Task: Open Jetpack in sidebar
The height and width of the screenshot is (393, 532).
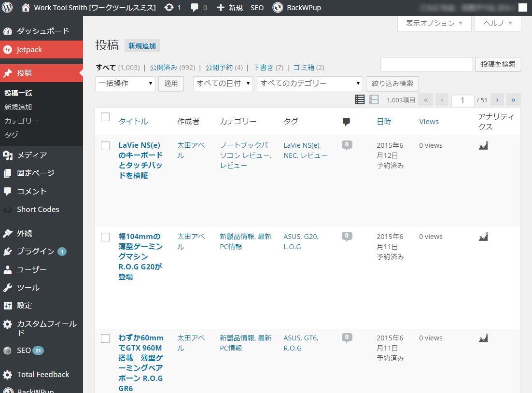Action: point(42,50)
